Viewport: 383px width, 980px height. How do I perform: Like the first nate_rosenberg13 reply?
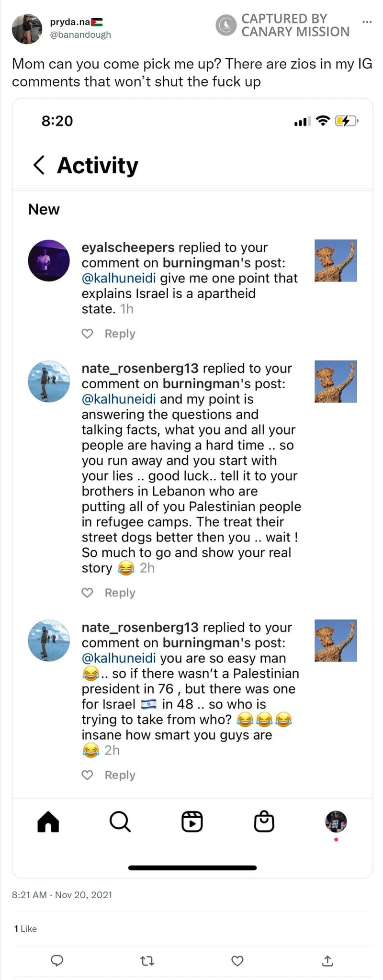[87, 593]
